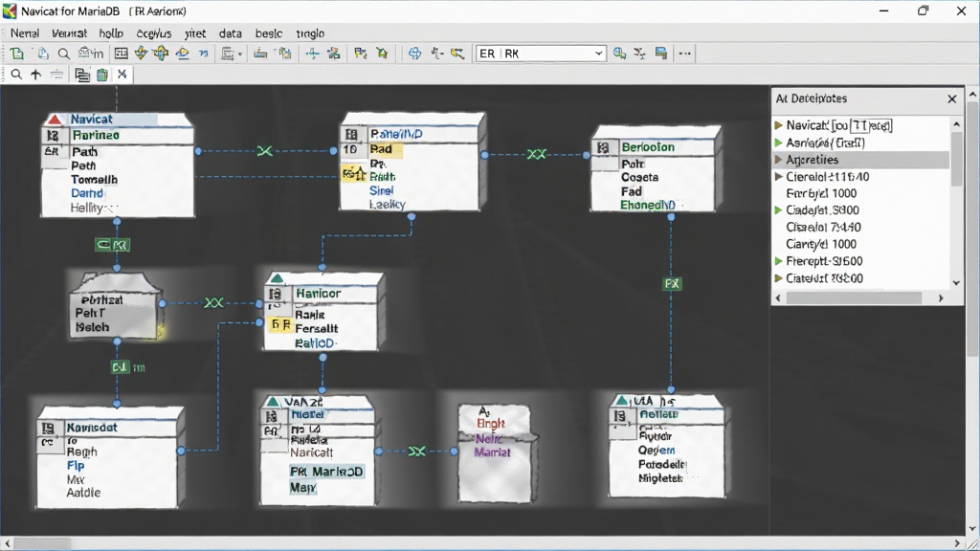Select the Berlooton table header
The width and height of the screenshot is (980, 551).
[x=648, y=147]
